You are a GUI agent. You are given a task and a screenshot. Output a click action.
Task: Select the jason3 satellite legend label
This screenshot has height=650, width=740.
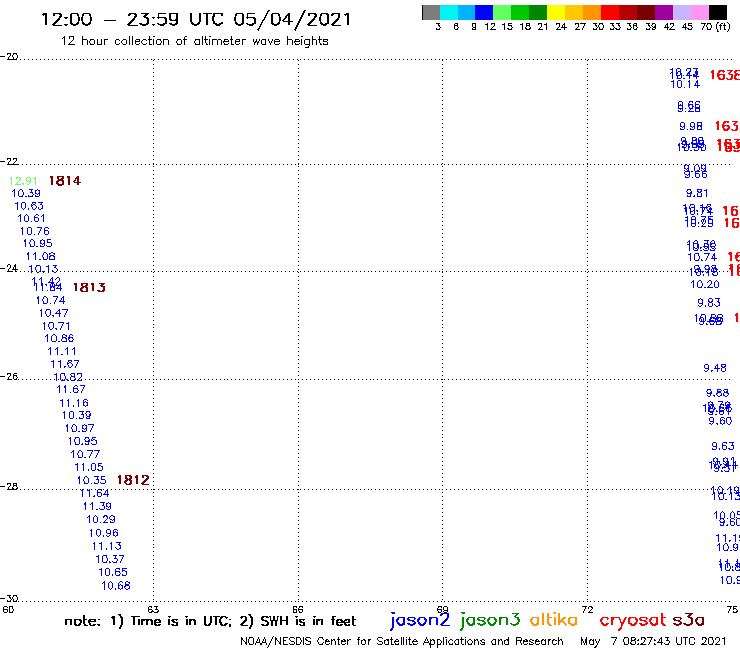pyautogui.click(x=490, y=620)
